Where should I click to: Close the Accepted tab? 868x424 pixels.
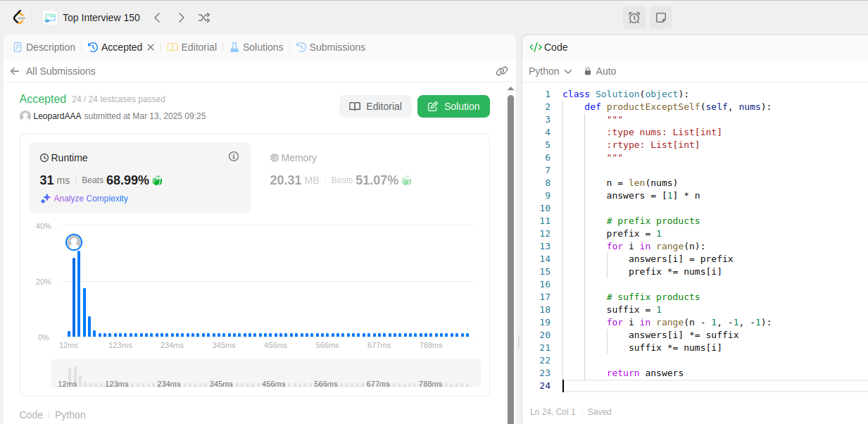pos(150,47)
